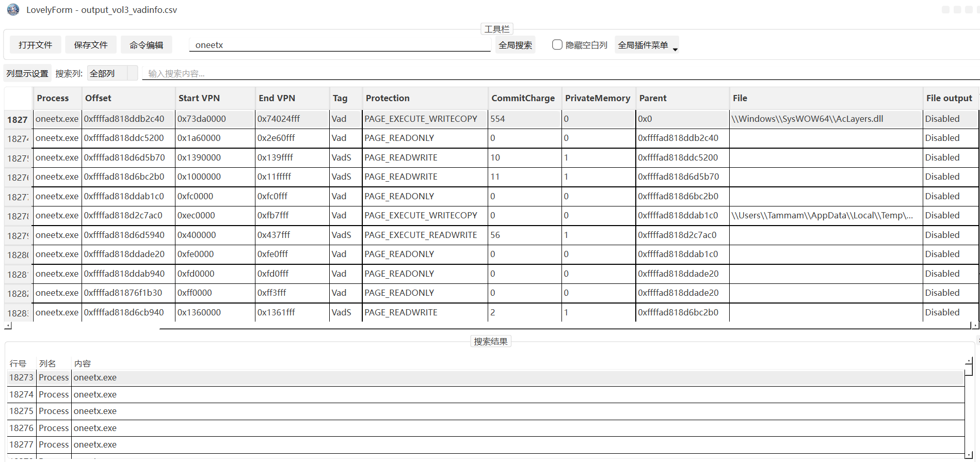This screenshot has height=462, width=980.
Task: Select offset cell 0xffffad818d6d5b70 in Offset column
Action: (x=128, y=157)
